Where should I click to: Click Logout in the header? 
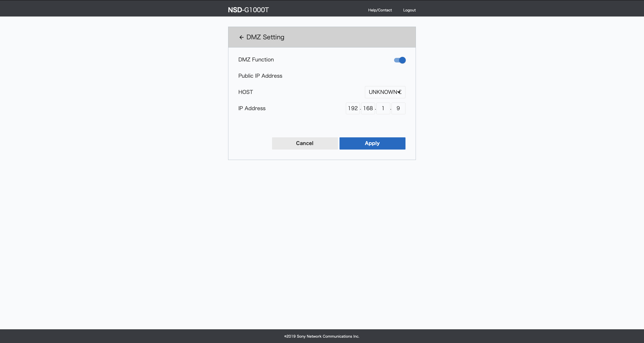(409, 10)
